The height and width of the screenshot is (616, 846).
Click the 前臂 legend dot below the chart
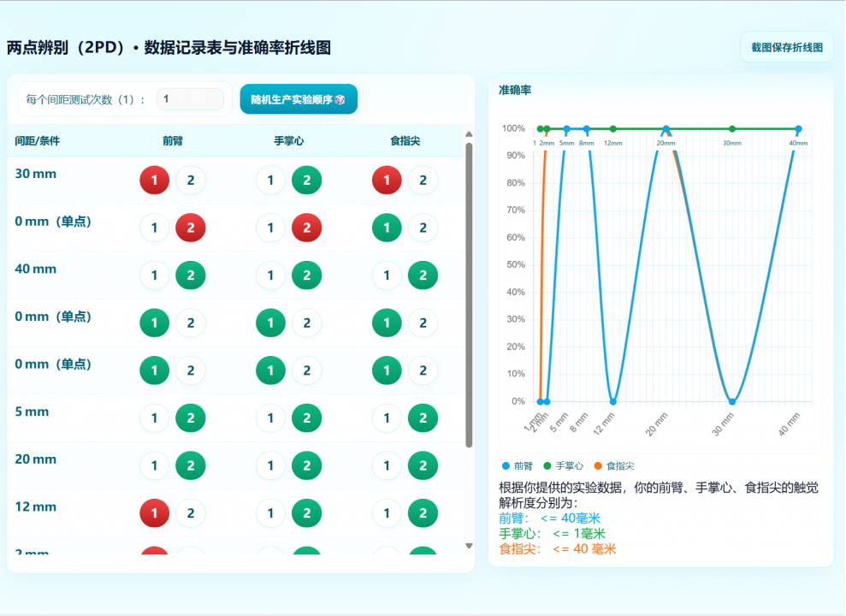(506, 466)
